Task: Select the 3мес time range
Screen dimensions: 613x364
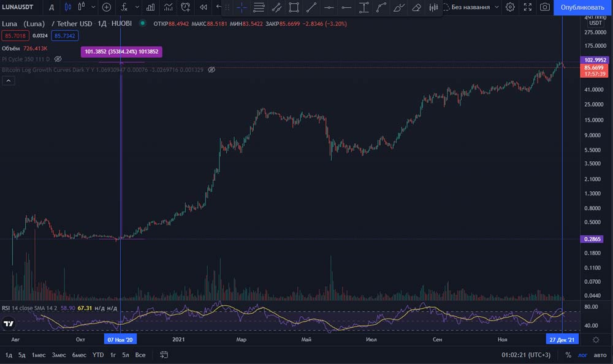Action: pyautogui.click(x=59, y=355)
